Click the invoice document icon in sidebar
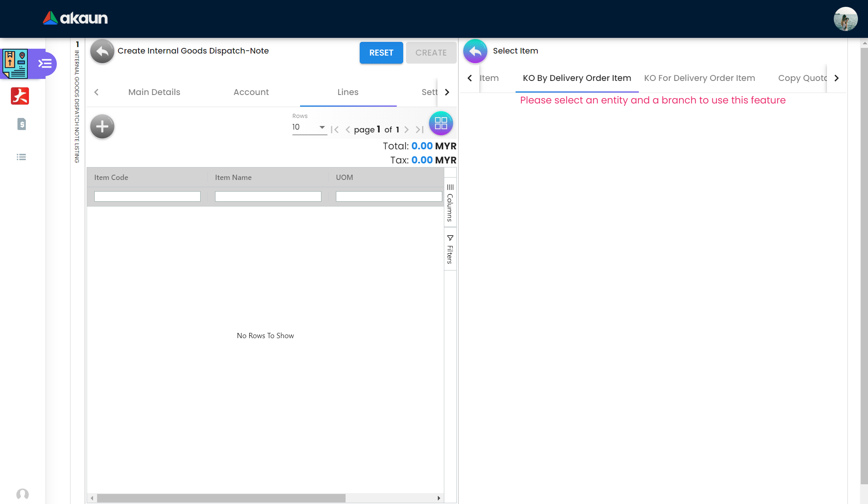 point(22,124)
